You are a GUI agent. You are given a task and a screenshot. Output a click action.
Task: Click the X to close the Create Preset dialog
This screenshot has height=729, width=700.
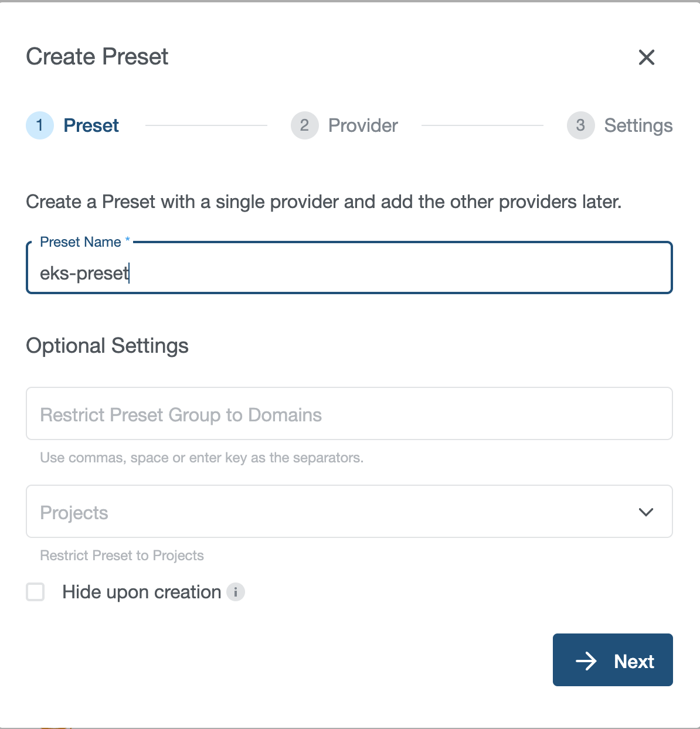[x=646, y=57]
